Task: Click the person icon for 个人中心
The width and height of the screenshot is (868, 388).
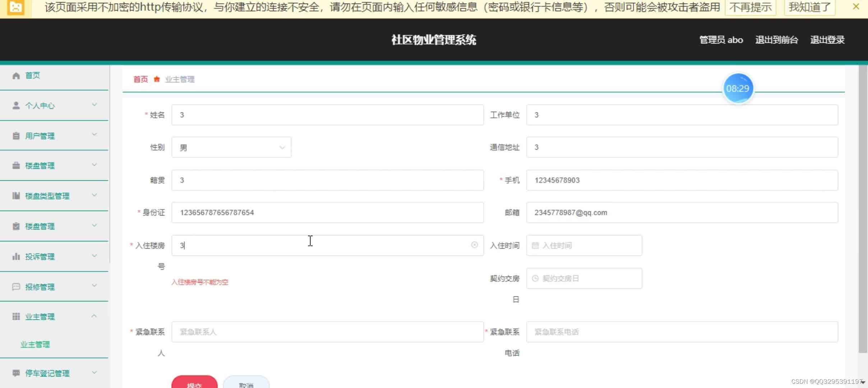Action: point(16,105)
